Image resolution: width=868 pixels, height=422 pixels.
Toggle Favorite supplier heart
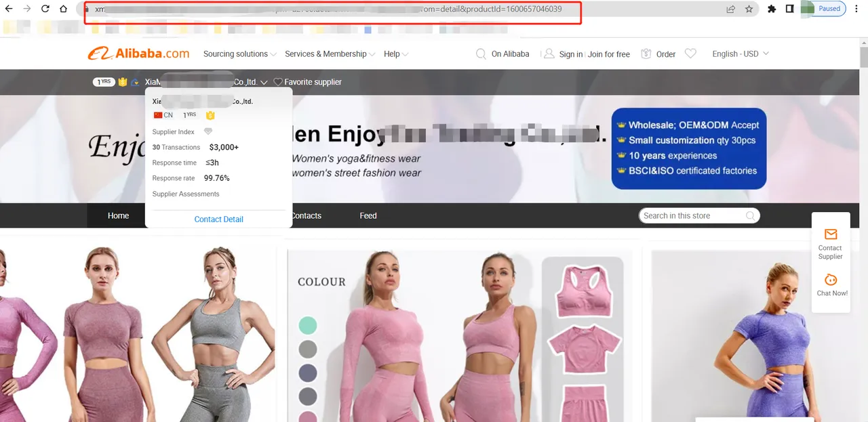277,81
